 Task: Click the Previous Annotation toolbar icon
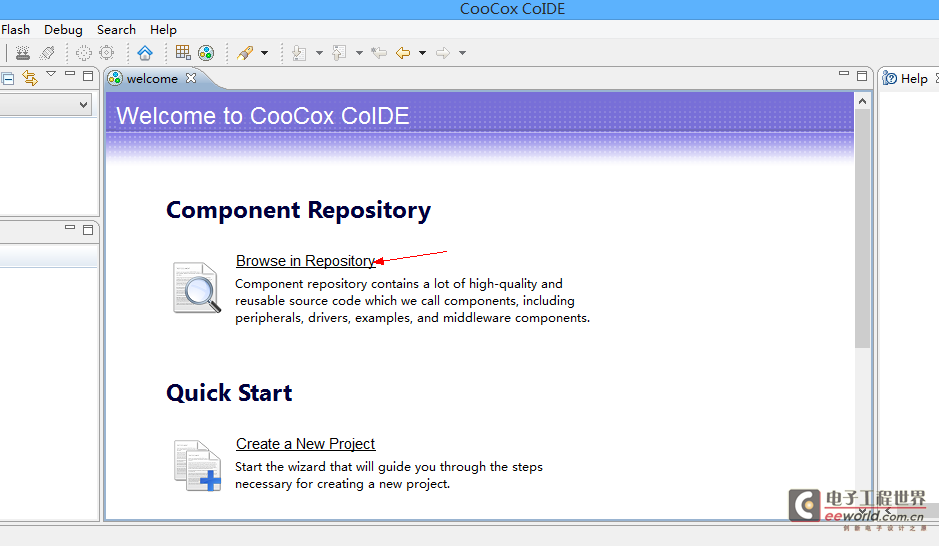click(x=339, y=53)
